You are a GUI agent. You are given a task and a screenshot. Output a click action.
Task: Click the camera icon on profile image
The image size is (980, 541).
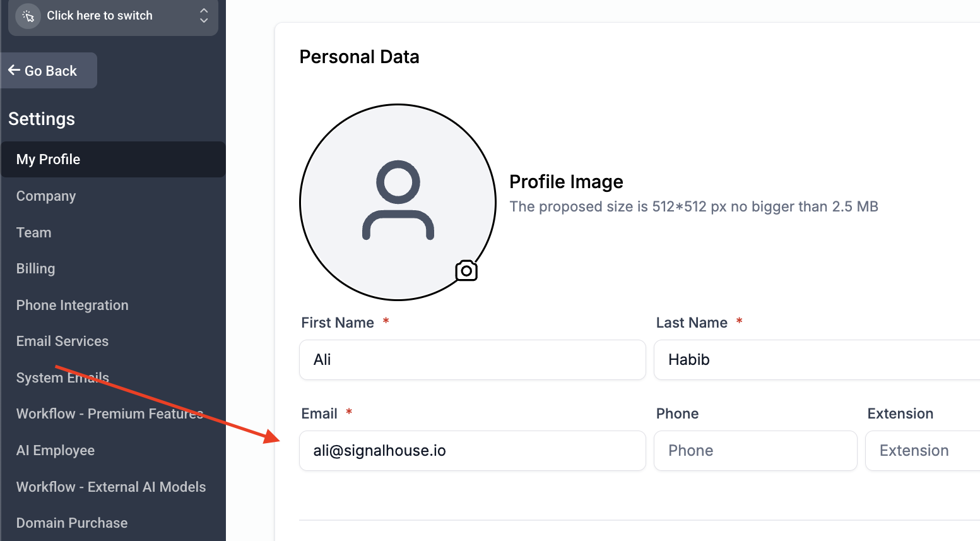pos(466,271)
